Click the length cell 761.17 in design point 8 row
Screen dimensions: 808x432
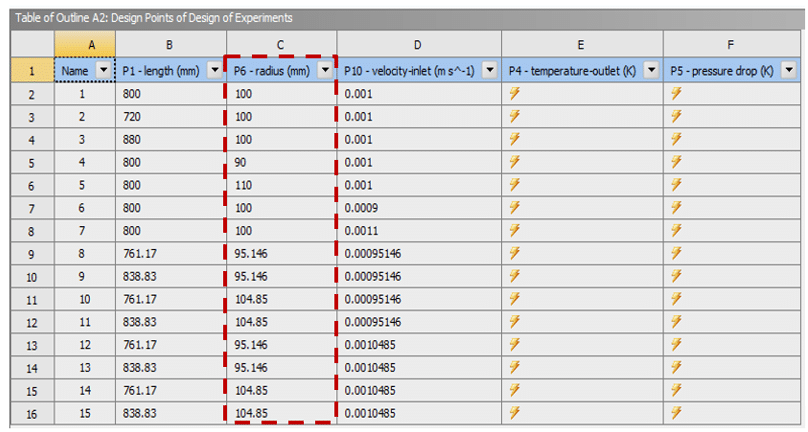click(x=171, y=253)
